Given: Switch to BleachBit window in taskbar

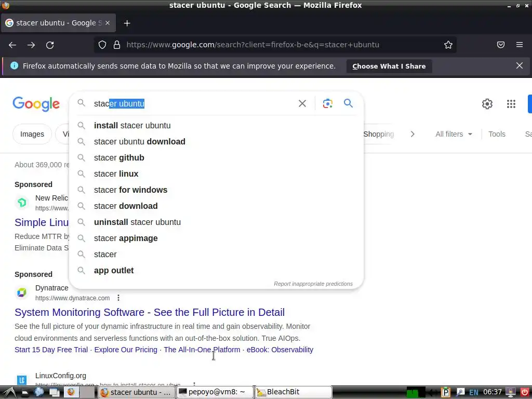Looking at the screenshot, I should (293, 392).
